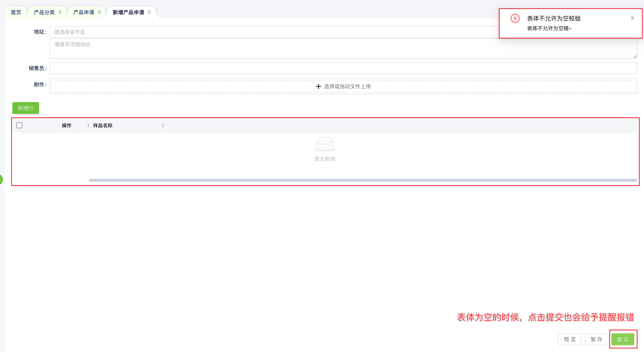This screenshot has width=644, height=352.
Task: Open the 产品申请 tab
Action: [x=83, y=12]
